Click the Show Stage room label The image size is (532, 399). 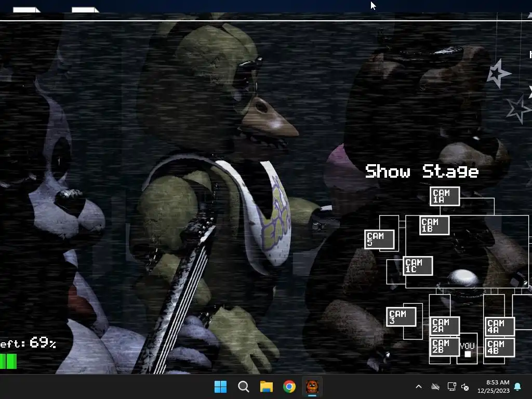coord(422,171)
